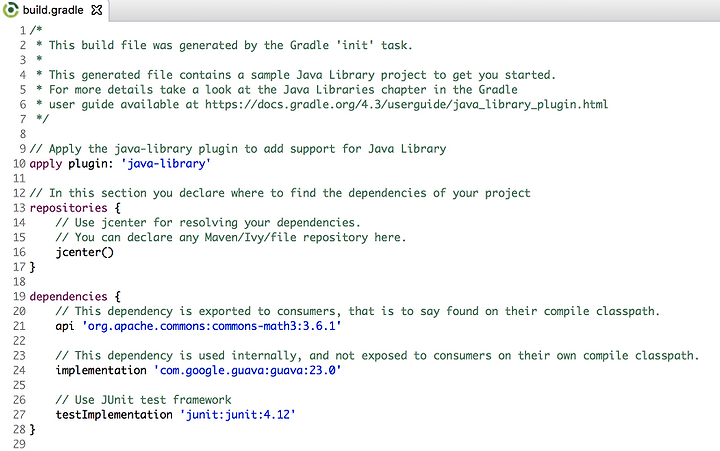Click line number 29 in the gutter
This screenshot has height=451, width=720.
tap(19, 444)
